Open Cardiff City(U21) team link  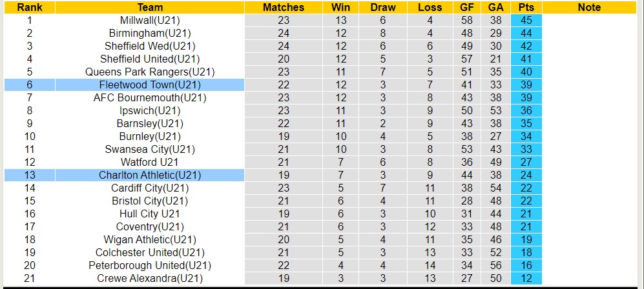(150, 188)
